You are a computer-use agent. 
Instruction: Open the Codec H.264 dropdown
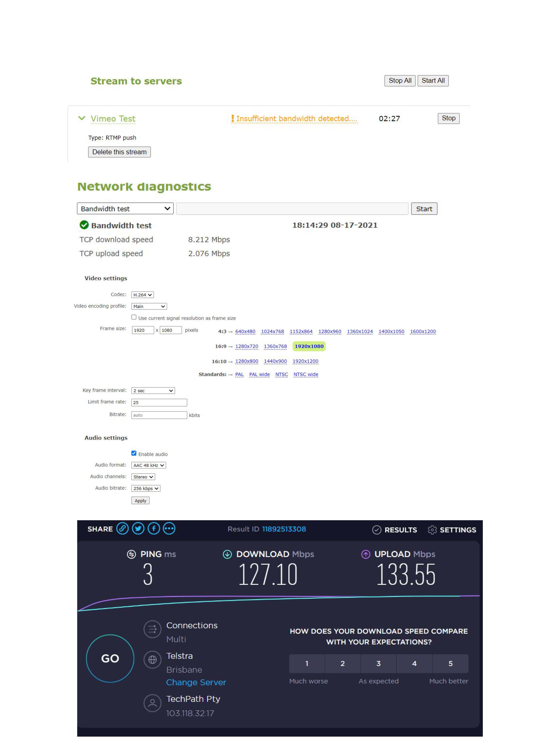point(142,295)
